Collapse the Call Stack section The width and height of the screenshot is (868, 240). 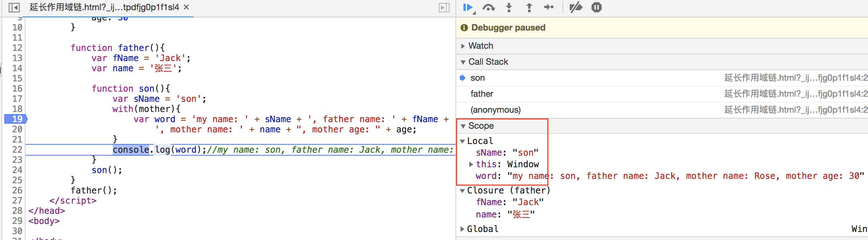(463, 62)
